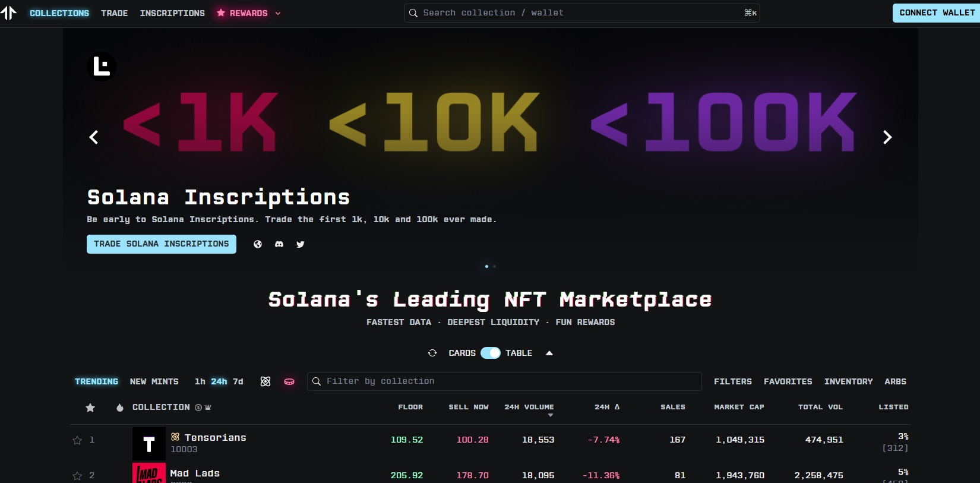Click Mad Lads sell now 178.70

pos(473,476)
